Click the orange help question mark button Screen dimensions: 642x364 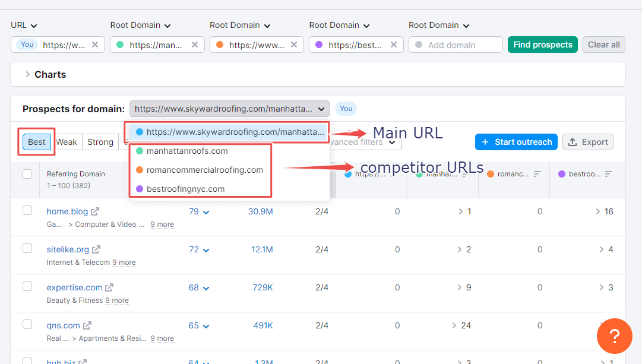point(614,336)
